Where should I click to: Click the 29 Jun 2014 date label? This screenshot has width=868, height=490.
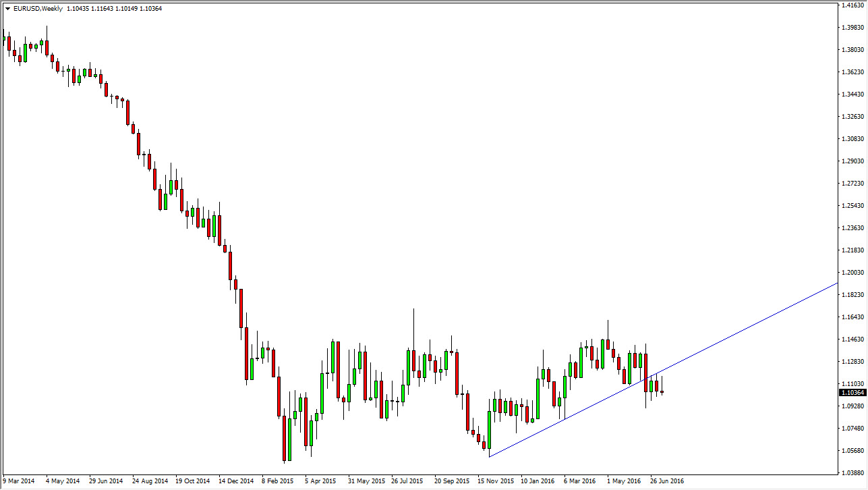click(106, 481)
